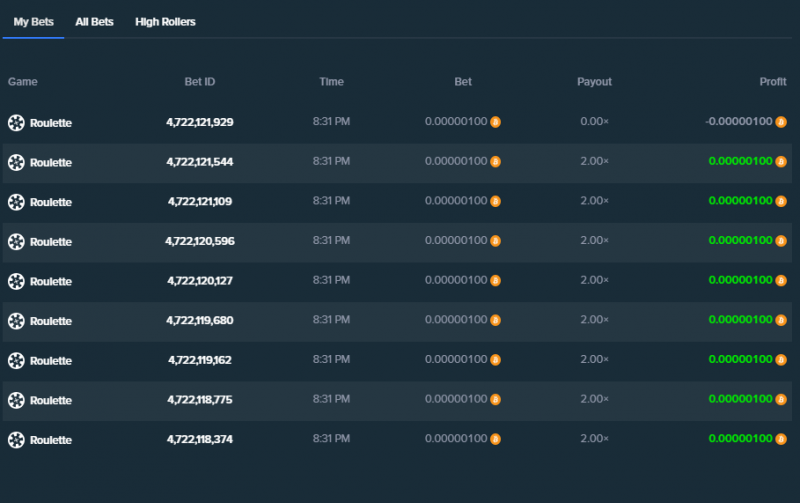
Task: Click 2.00× payout in row 4,722,121,544
Action: (x=594, y=161)
